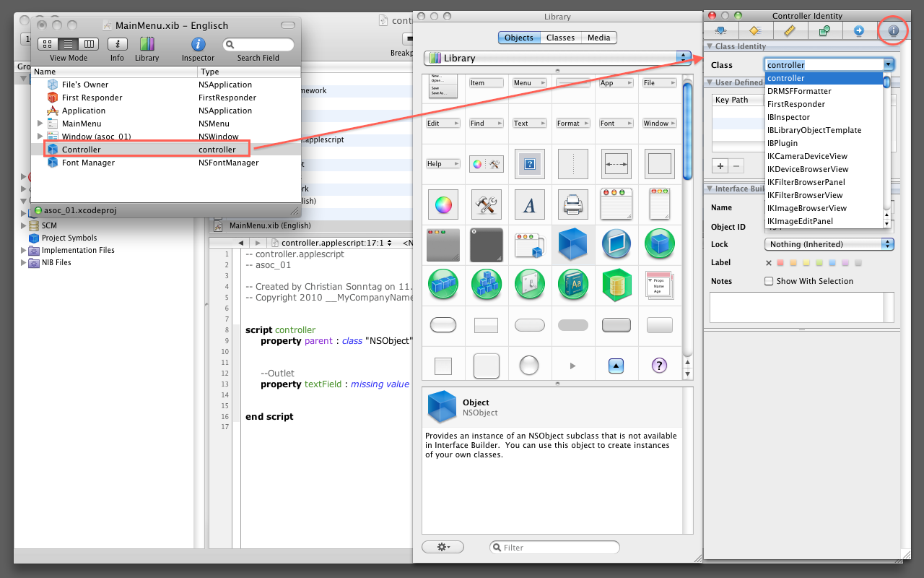Switch to column view mode
This screenshot has height=578, width=924.
(88, 45)
